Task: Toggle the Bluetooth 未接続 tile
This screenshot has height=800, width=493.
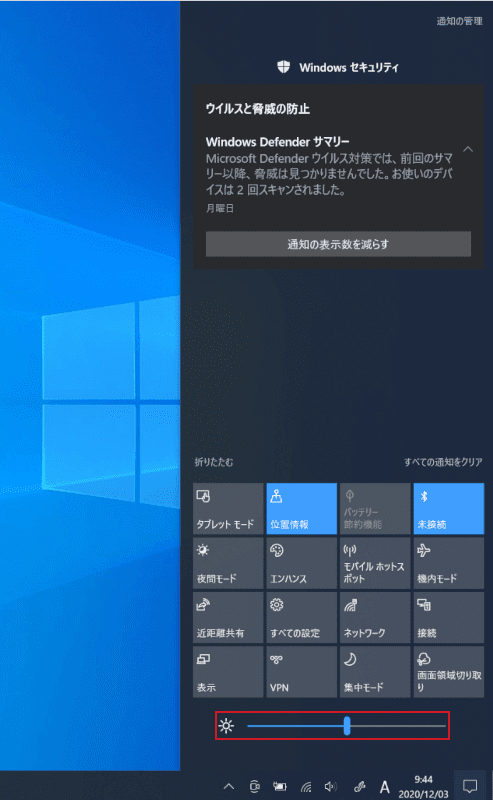Action: tap(449, 509)
